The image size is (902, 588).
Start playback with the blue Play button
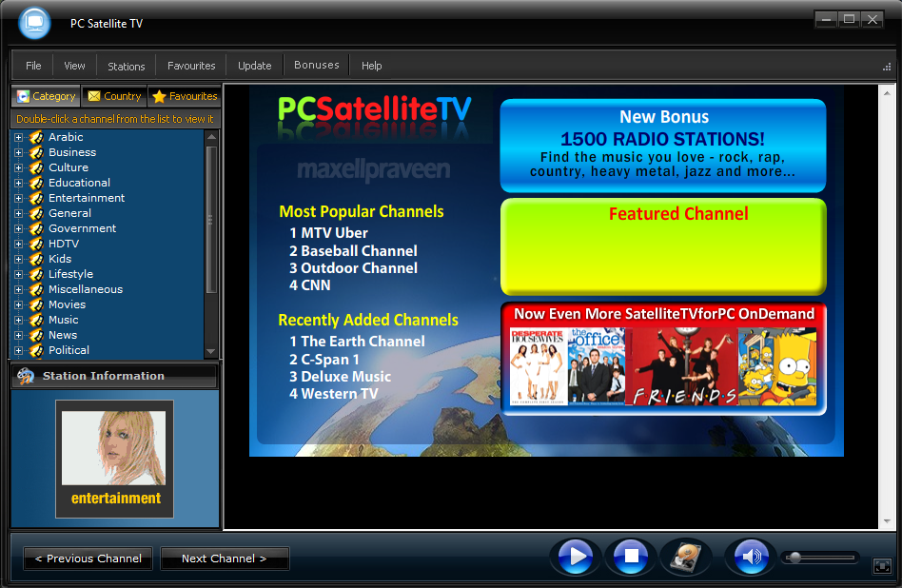pyautogui.click(x=576, y=557)
